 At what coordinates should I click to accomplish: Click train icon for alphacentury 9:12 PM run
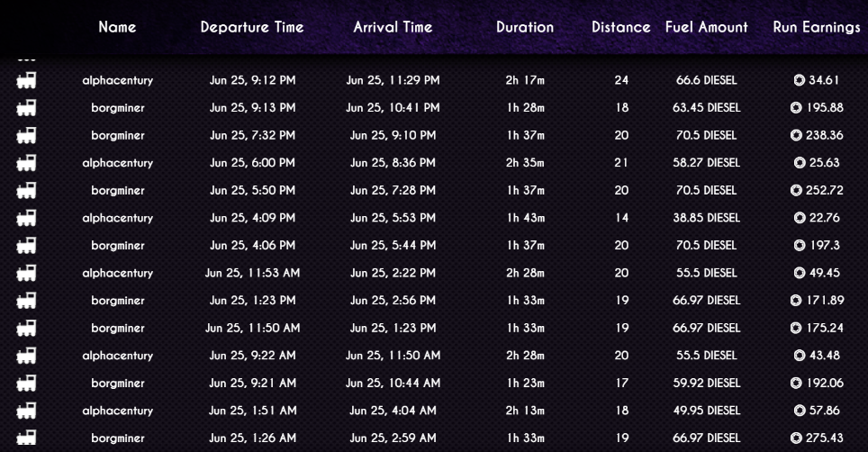[26, 80]
